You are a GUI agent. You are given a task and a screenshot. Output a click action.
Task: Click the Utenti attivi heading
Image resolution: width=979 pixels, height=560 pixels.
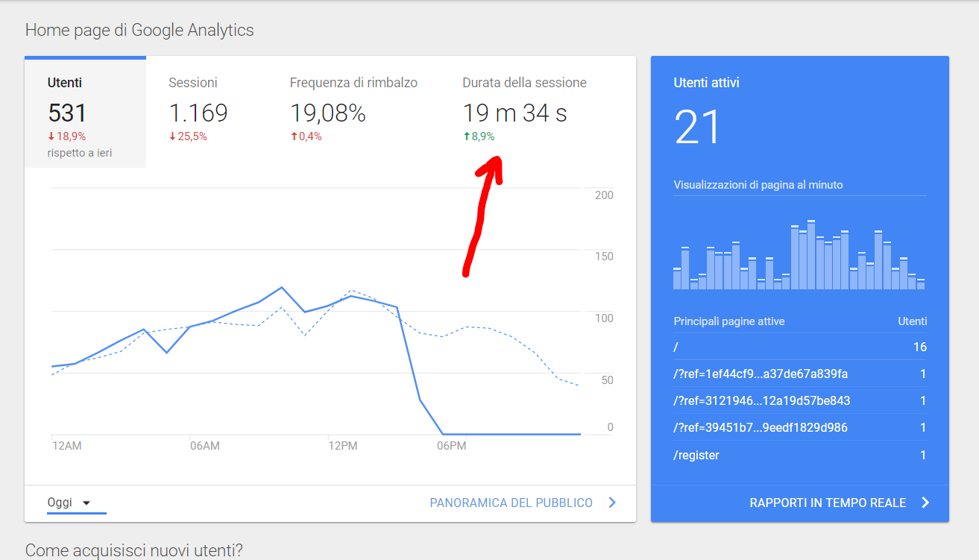(707, 83)
